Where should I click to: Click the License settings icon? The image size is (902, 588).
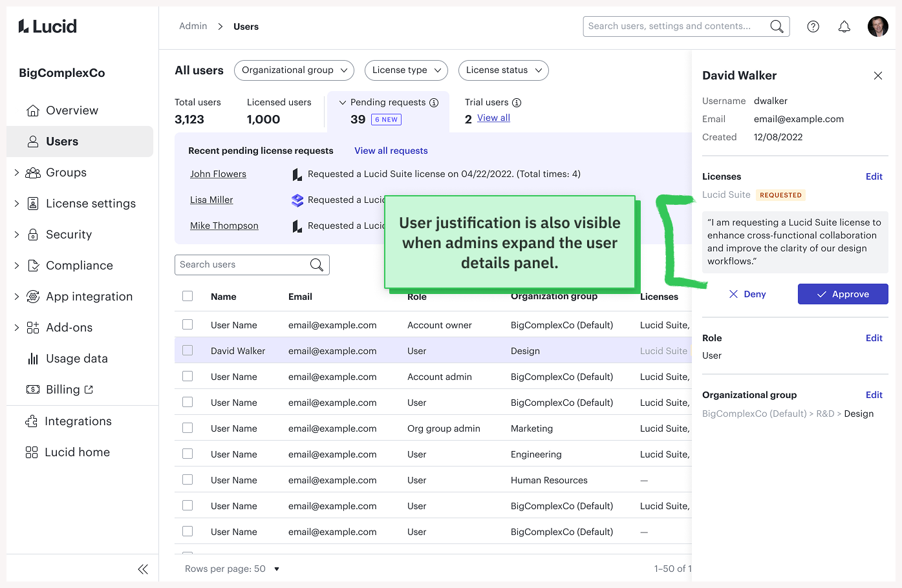point(33,204)
